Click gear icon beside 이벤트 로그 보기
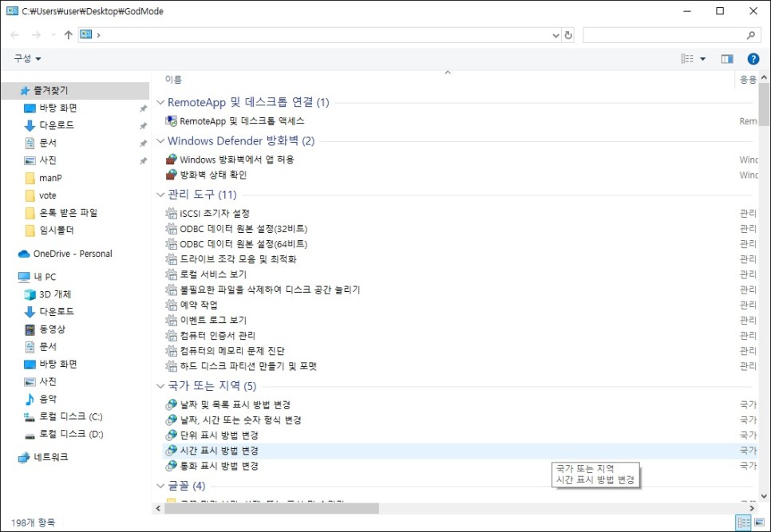Screen dimensions: 771x532 [171, 321]
